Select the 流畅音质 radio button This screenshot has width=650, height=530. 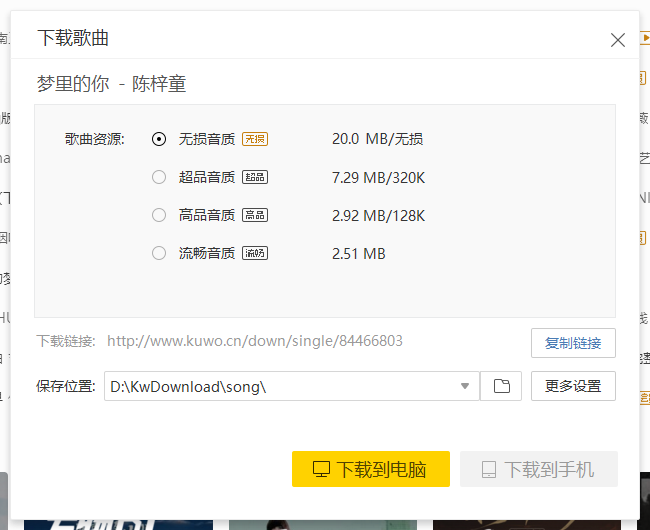(159, 253)
